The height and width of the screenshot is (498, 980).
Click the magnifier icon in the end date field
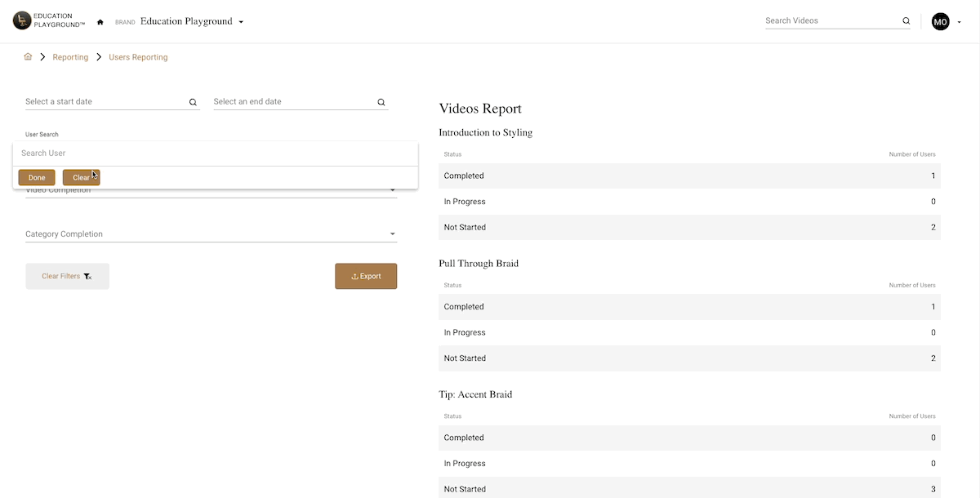coord(381,102)
